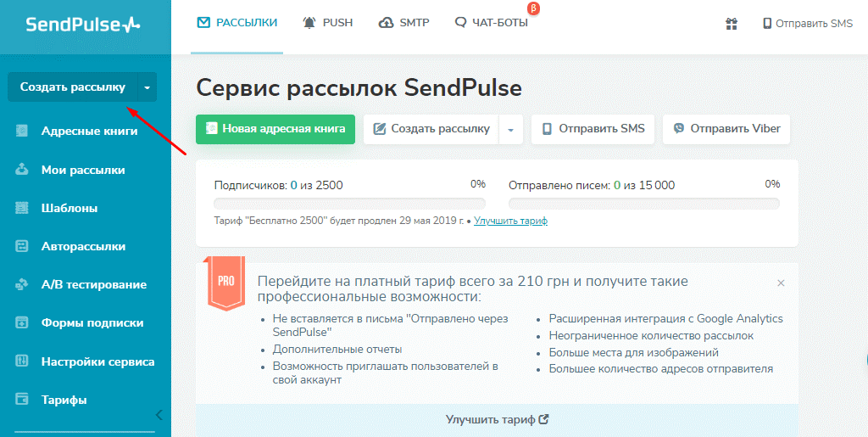Click the text Большее количество адресов отправителя
868x437 pixels.
pos(661,369)
